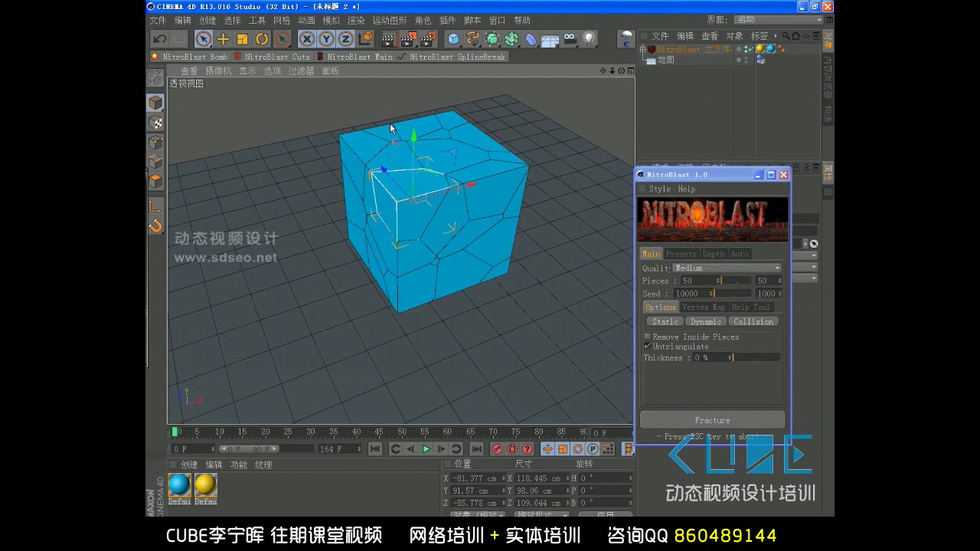Image resolution: width=980 pixels, height=551 pixels.
Task: Click the Fracture button
Action: (x=713, y=420)
